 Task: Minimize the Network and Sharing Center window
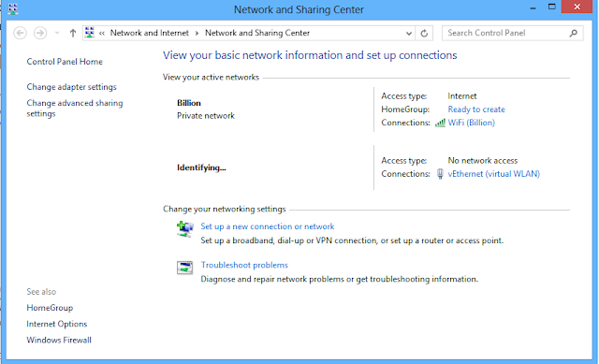tap(533, 7)
